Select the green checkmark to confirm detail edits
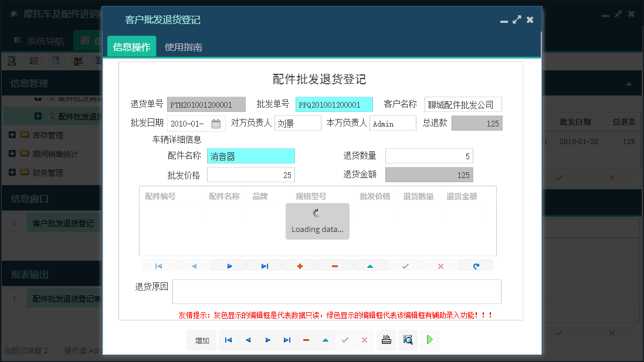Viewport: 644px width, 362px height. tap(405, 265)
